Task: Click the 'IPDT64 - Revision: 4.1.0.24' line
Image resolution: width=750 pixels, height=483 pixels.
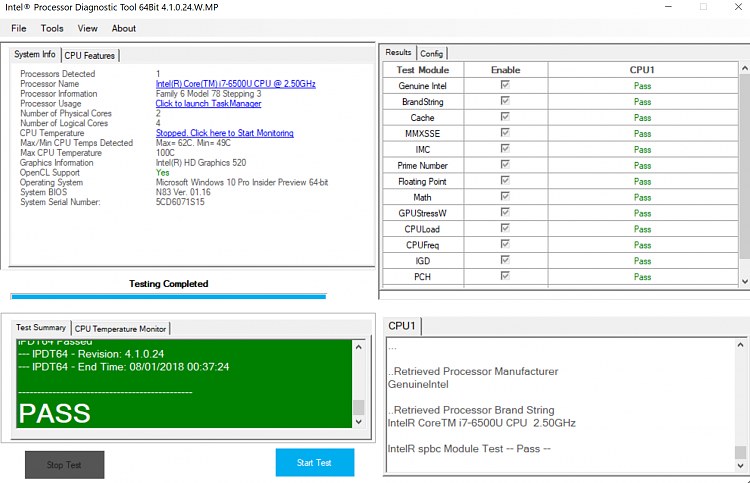Action: 91,354
